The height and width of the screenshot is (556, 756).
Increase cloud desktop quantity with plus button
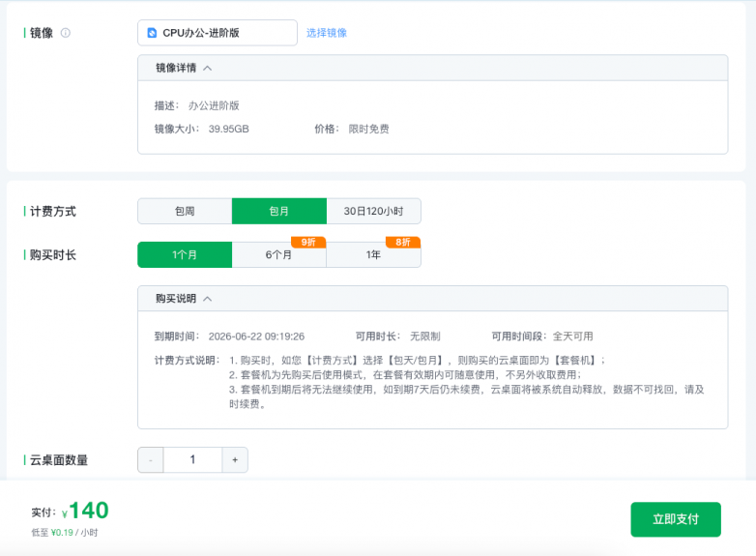[x=235, y=460]
